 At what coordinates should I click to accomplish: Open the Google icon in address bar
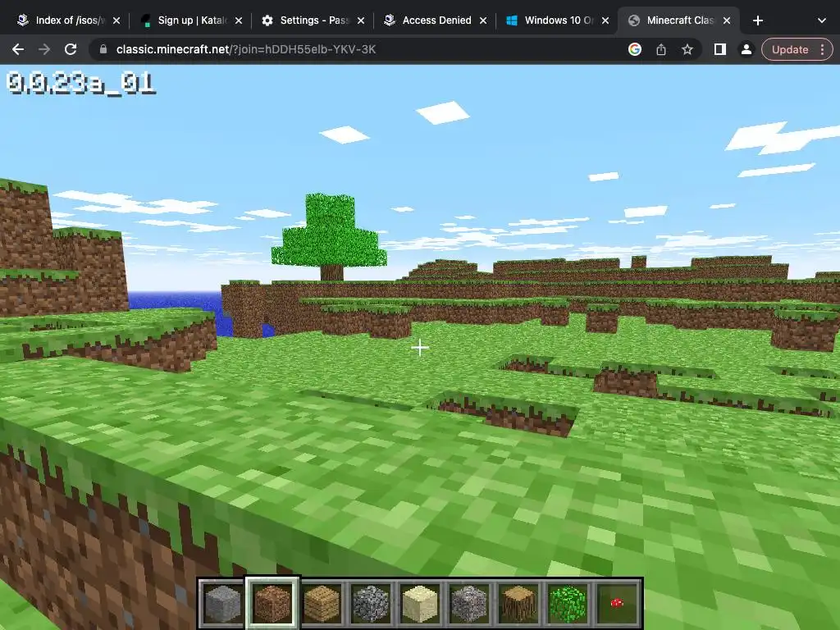[635, 49]
